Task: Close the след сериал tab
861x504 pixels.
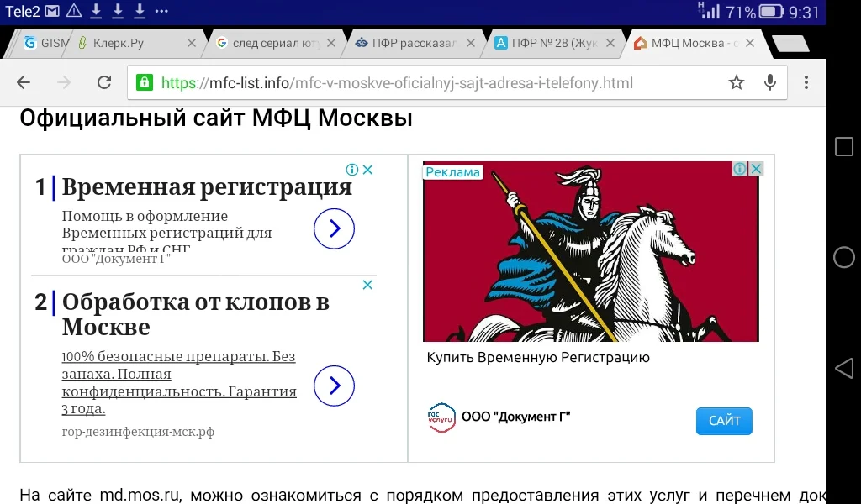Action: point(331,43)
